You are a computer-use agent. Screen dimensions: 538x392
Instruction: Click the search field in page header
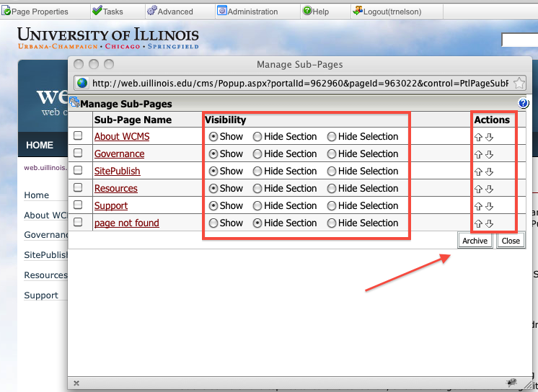coord(519,40)
